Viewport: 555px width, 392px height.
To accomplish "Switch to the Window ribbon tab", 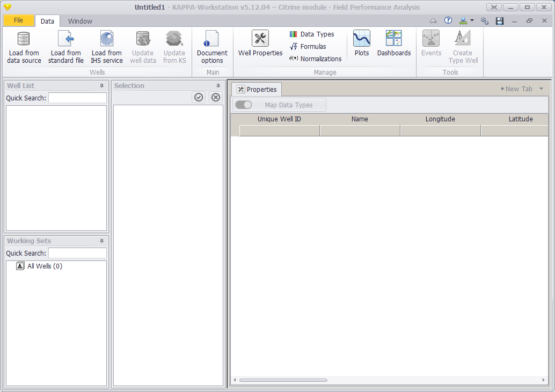I will pos(80,21).
